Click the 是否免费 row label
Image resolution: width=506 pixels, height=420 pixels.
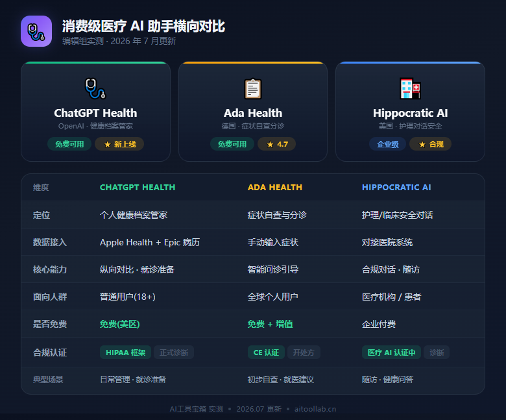[50, 324]
